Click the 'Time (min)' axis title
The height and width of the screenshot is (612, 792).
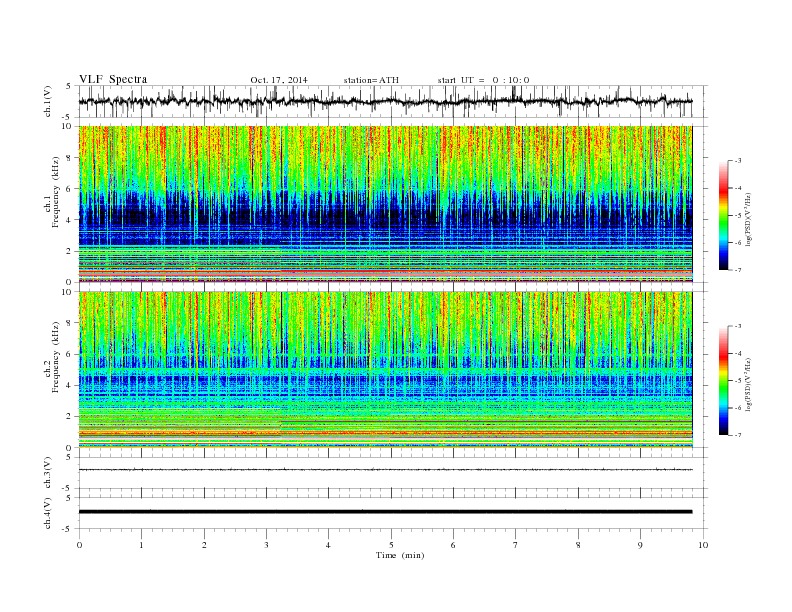coord(400,555)
